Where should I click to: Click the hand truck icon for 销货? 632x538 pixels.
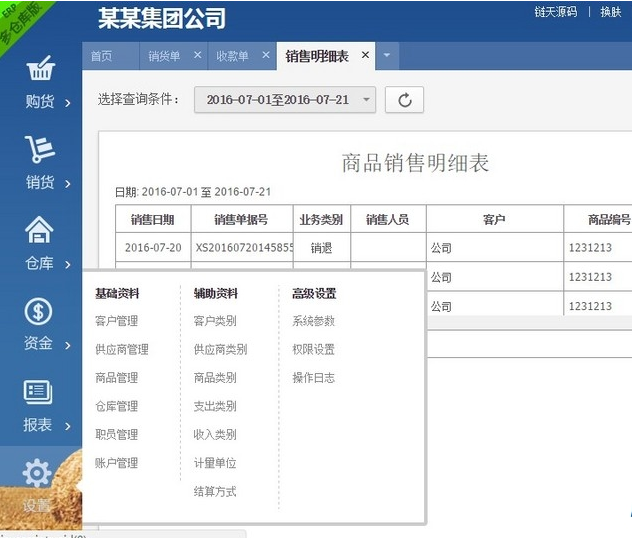39,150
